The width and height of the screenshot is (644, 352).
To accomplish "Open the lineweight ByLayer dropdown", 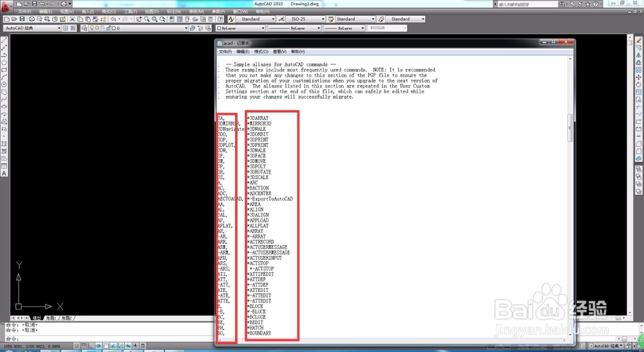I will click(x=344, y=28).
